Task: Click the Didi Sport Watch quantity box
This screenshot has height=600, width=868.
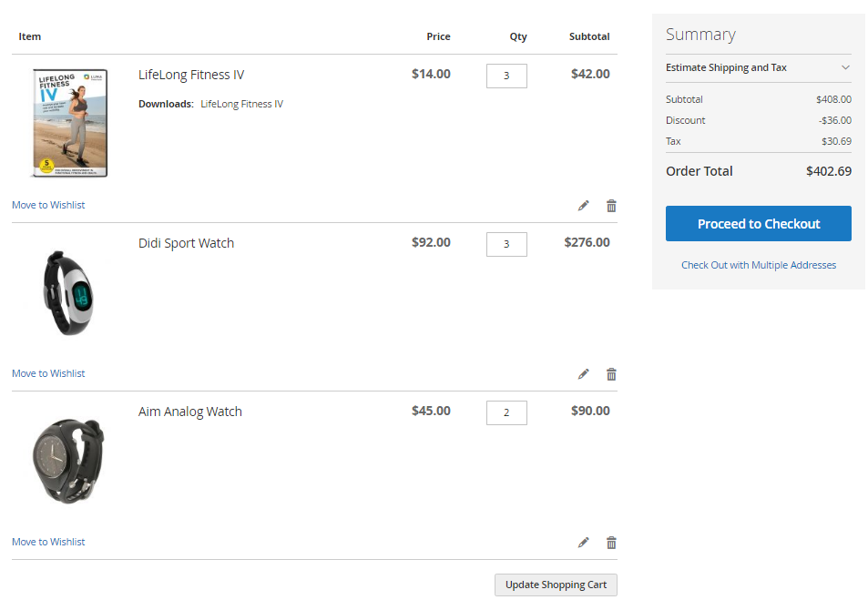Action: 506,244
